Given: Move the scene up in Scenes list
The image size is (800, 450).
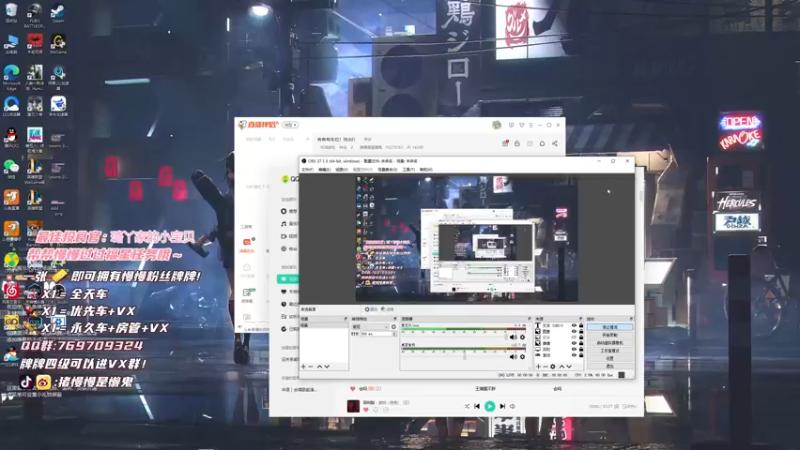Looking at the screenshot, I should (x=319, y=366).
